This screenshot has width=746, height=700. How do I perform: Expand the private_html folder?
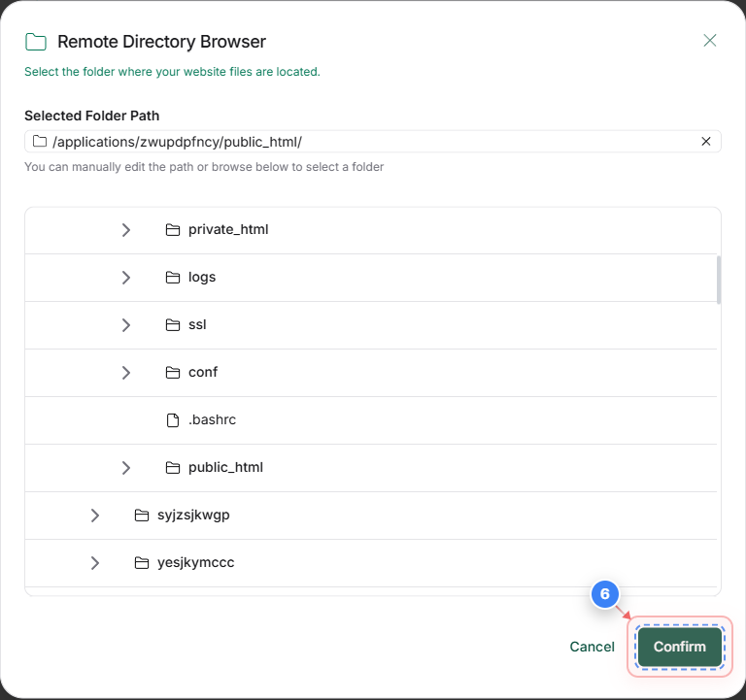coord(125,230)
